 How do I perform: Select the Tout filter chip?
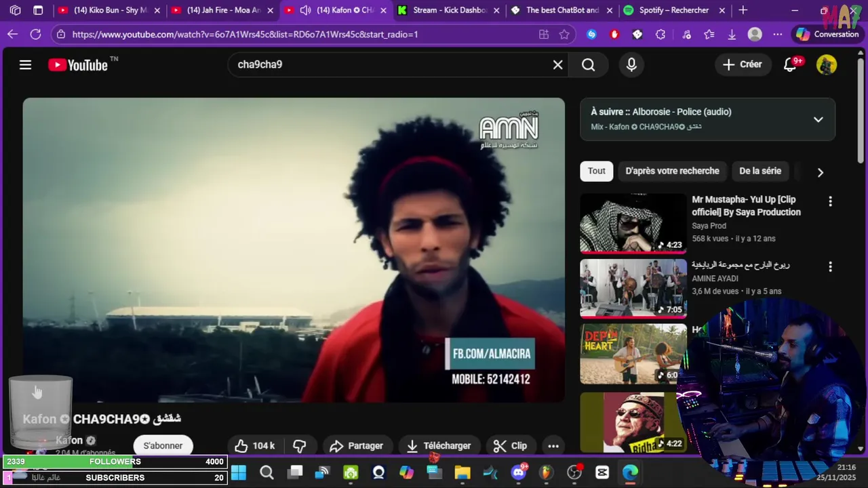(597, 171)
